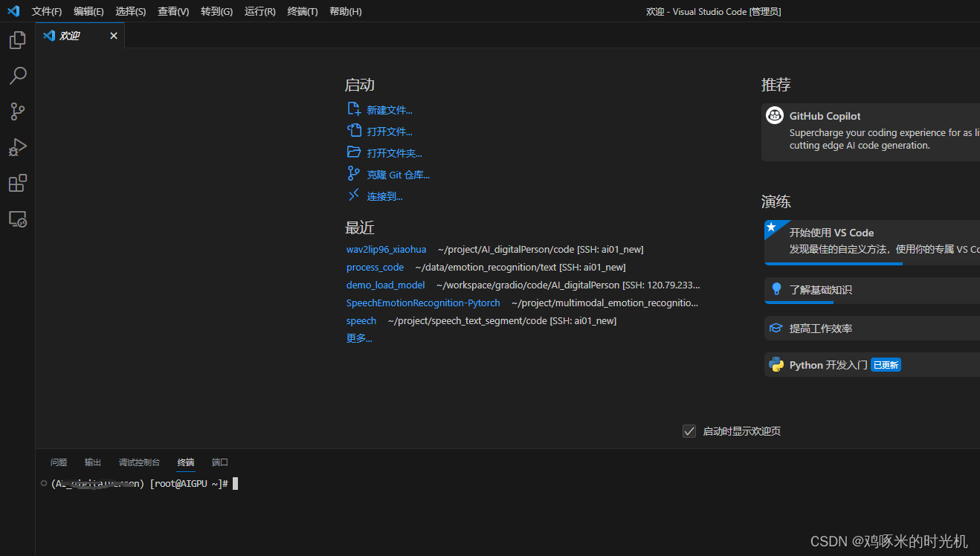
Task: Click the 更多... link under recents
Action: [359, 338]
